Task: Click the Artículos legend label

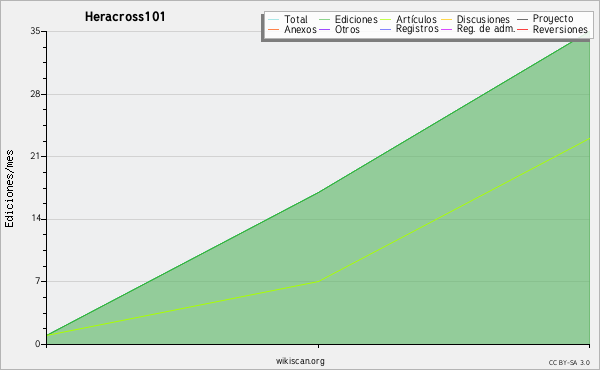Action: (416, 19)
